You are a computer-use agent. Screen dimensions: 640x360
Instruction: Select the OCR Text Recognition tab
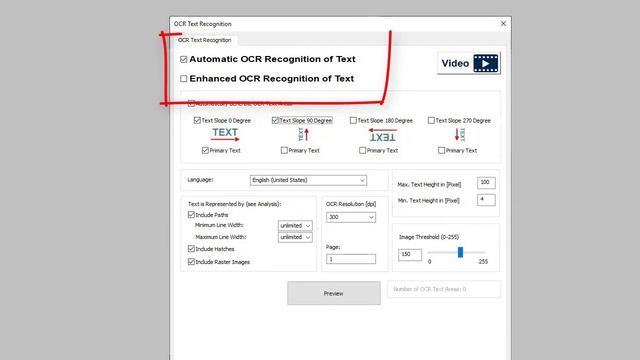click(204, 40)
